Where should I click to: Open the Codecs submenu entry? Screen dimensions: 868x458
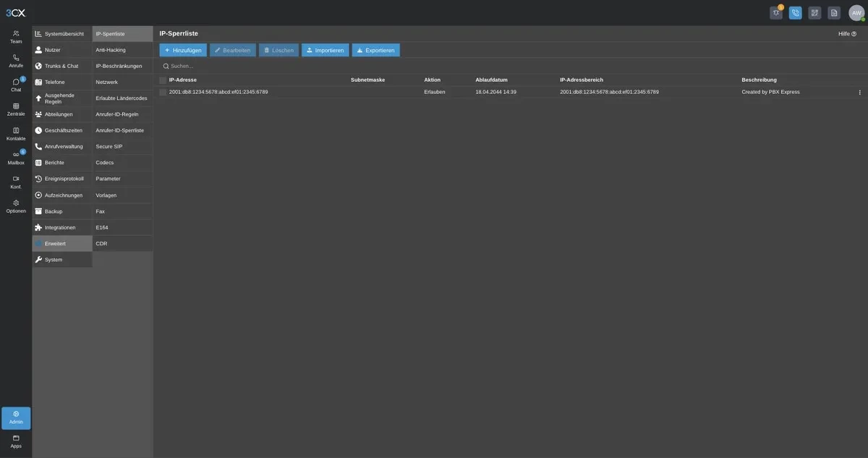click(122, 162)
